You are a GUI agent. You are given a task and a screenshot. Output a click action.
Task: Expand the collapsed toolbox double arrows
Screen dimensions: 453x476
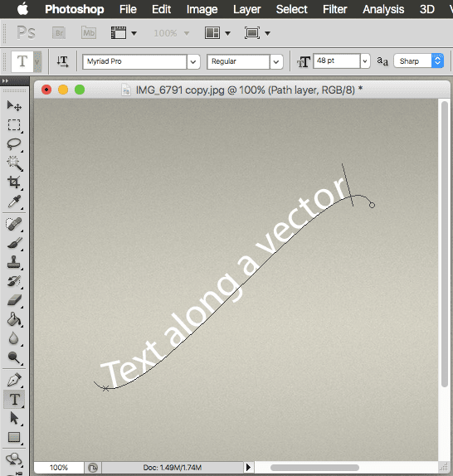pyautogui.click(x=5, y=80)
